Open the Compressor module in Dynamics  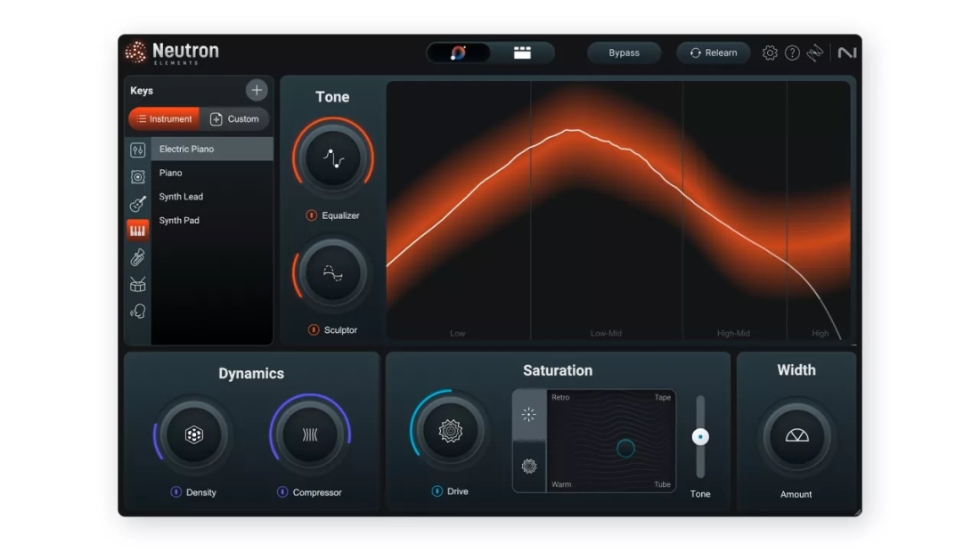(x=309, y=434)
